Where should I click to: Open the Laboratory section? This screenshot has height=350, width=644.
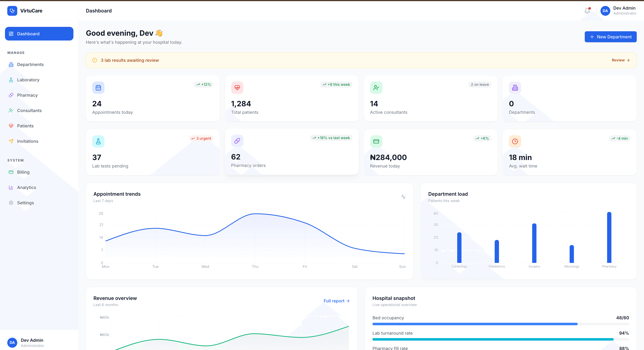tap(39, 80)
